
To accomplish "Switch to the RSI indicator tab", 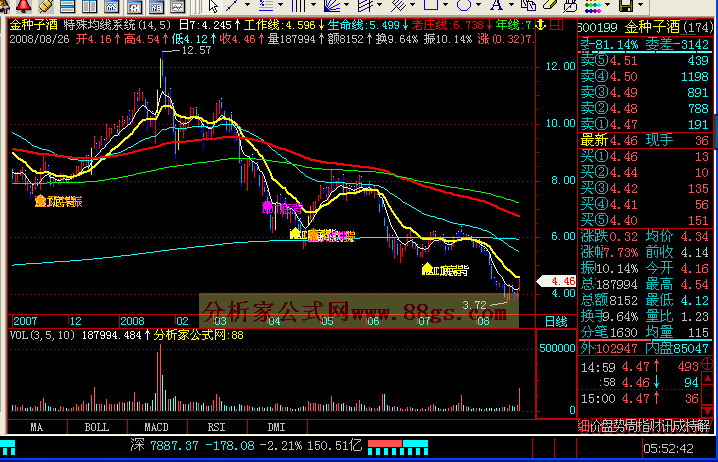I will (x=217, y=427).
